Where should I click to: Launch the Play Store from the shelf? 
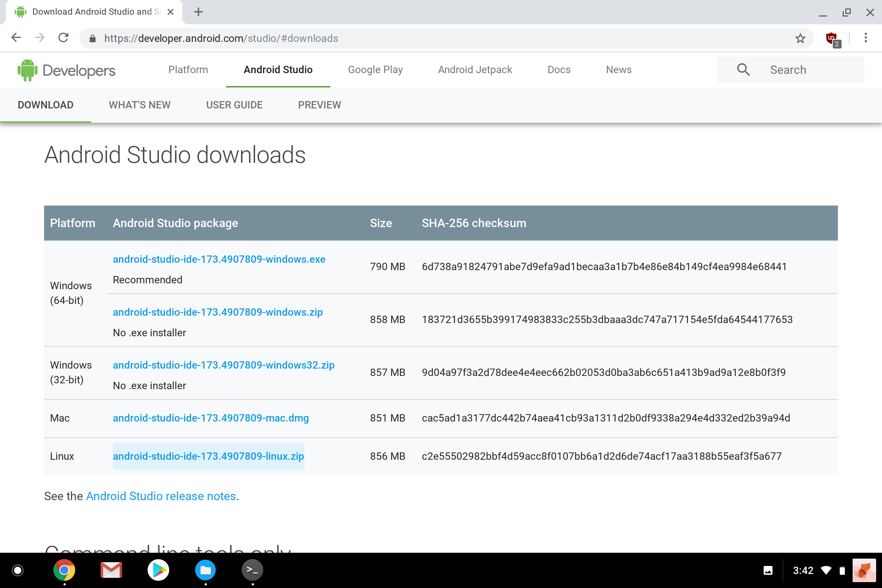158,570
